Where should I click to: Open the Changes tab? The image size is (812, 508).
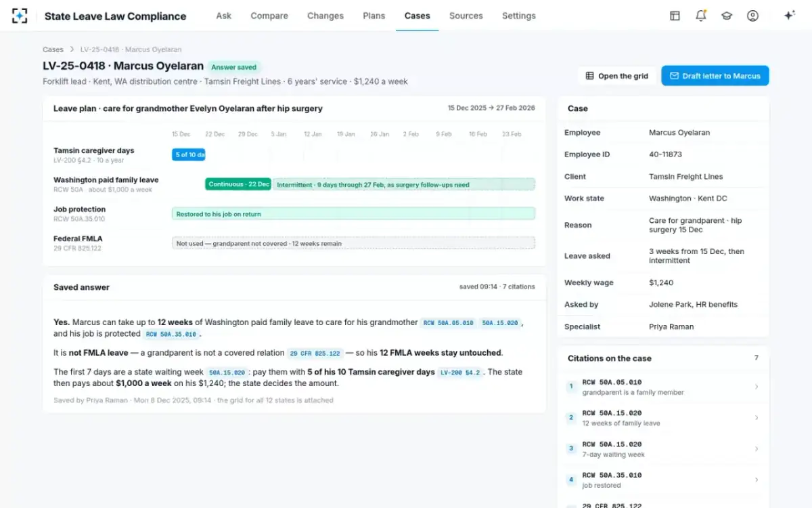[x=325, y=16]
